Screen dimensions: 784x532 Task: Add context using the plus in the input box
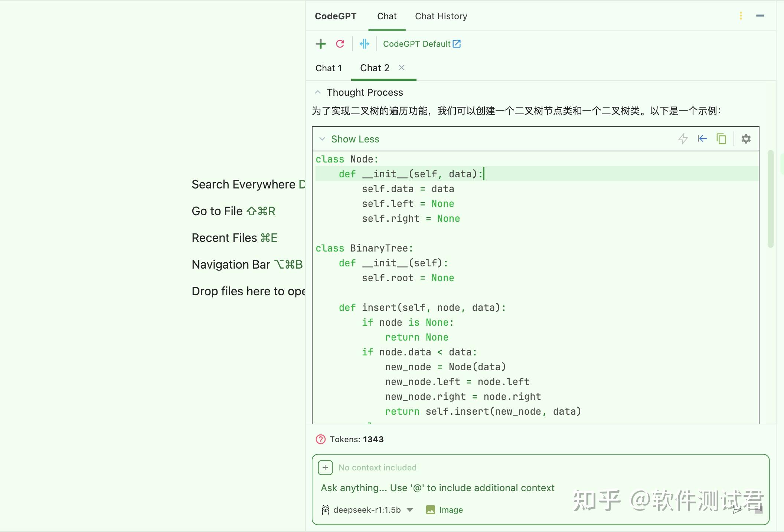click(325, 467)
